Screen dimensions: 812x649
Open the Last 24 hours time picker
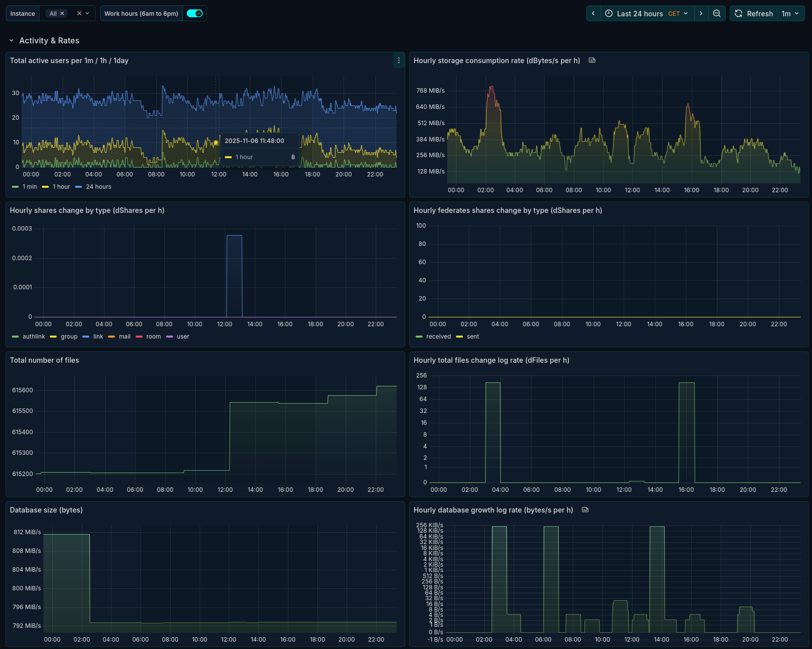(x=647, y=14)
